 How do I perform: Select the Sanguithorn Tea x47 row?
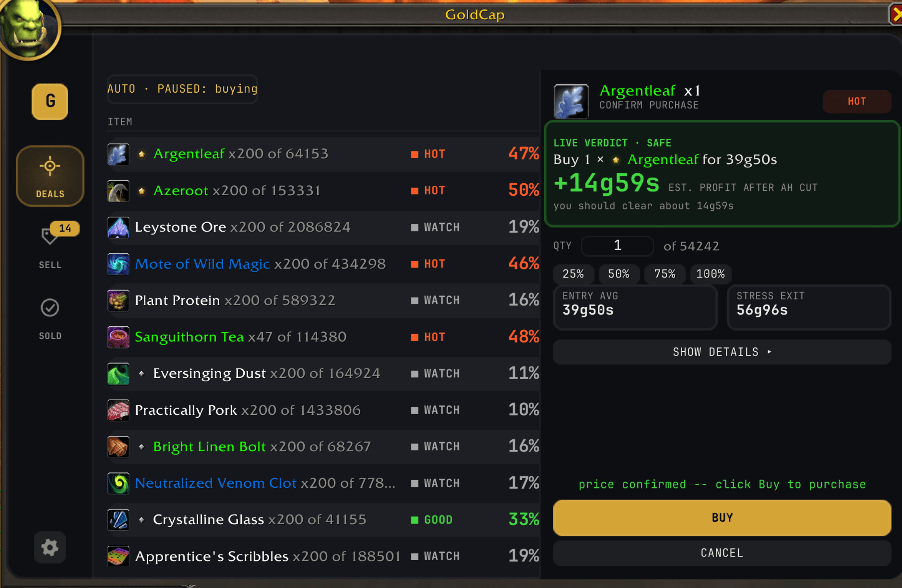324,337
